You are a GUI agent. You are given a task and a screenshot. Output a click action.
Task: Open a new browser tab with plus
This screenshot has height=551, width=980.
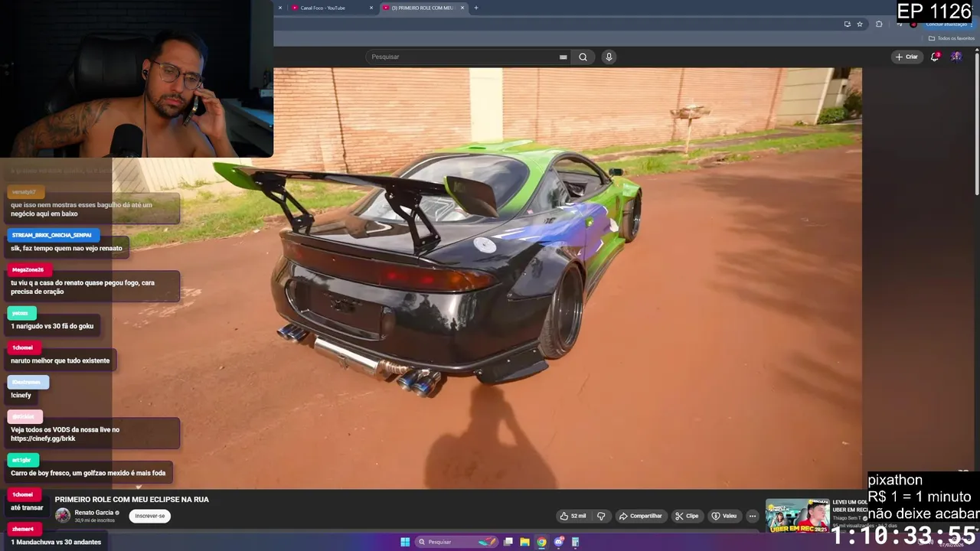coord(476,8)
